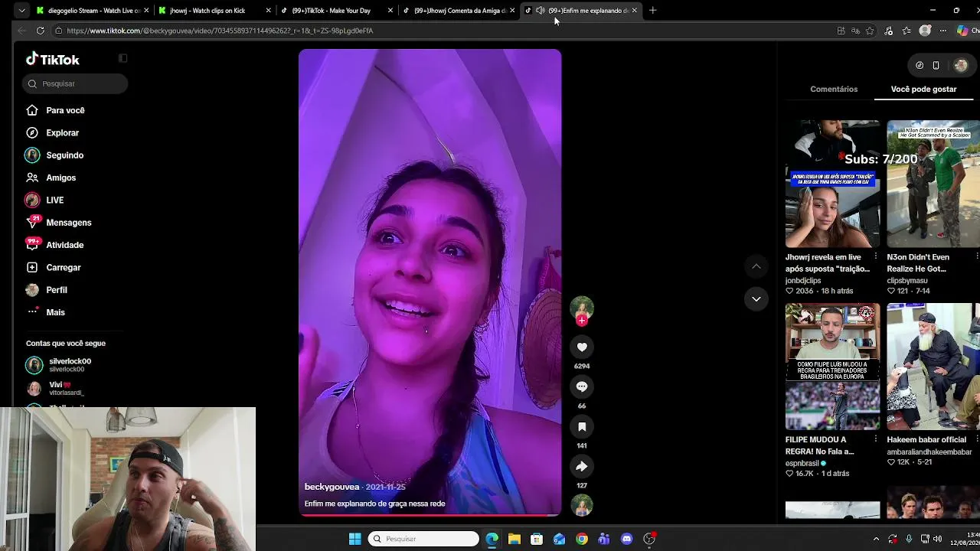Image resolution: width=980 pixels, height=551 pixels.
Task: Open the Jhowrj revela em live thumbnail
Action: pyautogui.click(x=832, y=184)
